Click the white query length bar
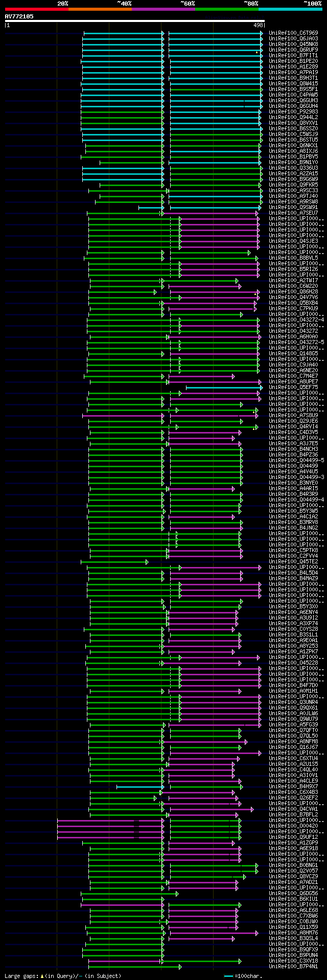This screenshot has height=980, width=327. (x=135, y=21)
